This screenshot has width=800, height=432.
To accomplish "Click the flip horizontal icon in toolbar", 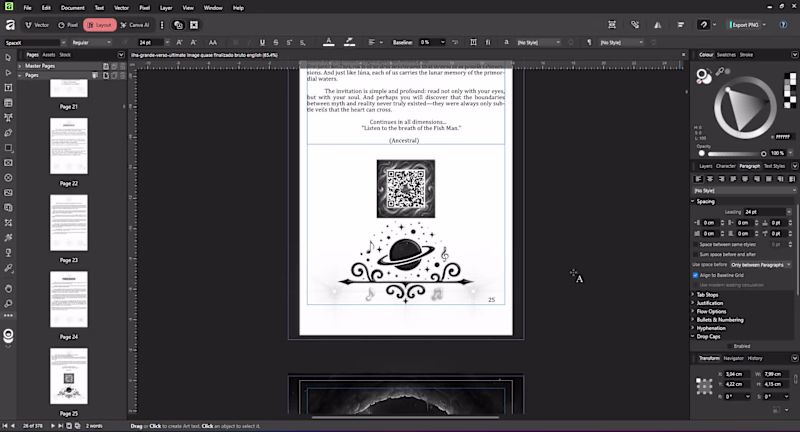I will [x=658, y=25].
